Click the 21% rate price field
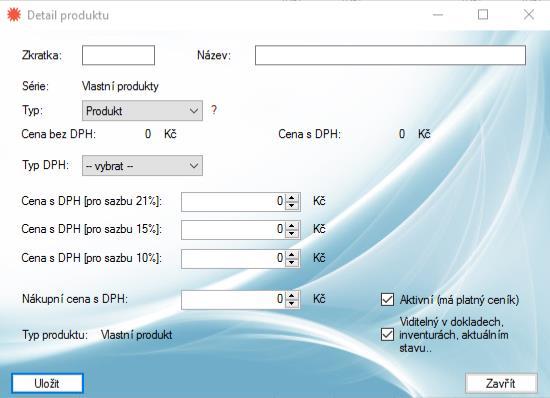Screen dimensions: 550x398 tap(233, 201)
